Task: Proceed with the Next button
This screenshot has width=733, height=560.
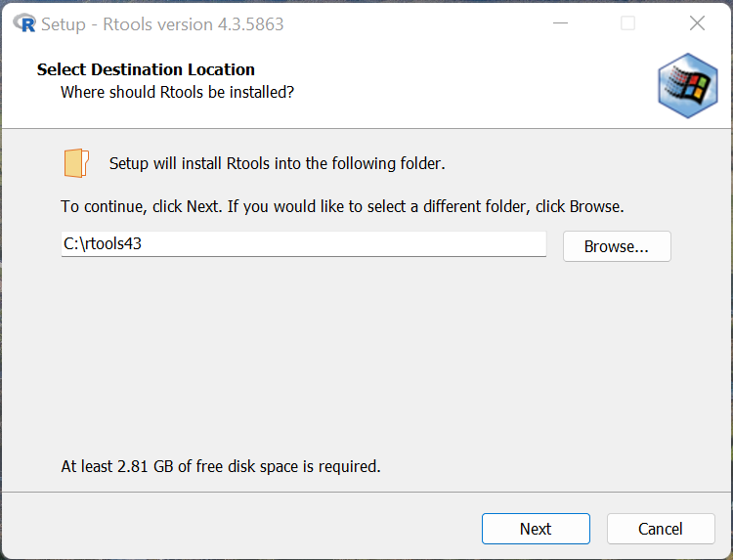Action: [x=536, y=529]
